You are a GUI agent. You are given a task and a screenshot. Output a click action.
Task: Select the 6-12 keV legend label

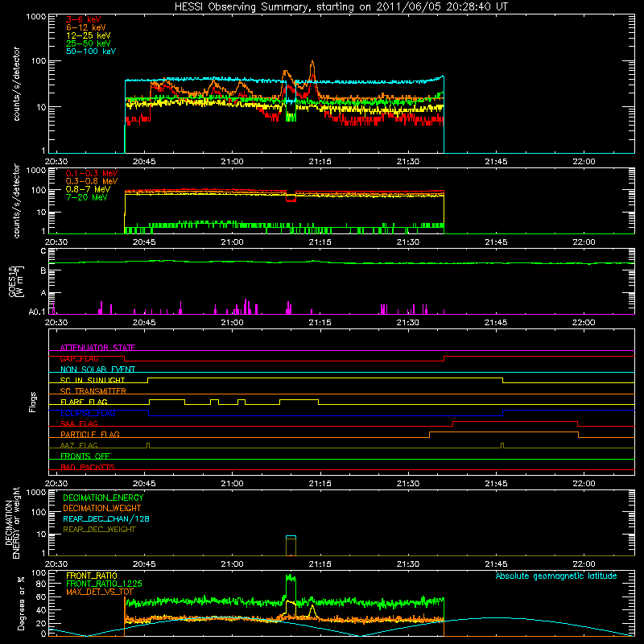(x=86, y=27)
